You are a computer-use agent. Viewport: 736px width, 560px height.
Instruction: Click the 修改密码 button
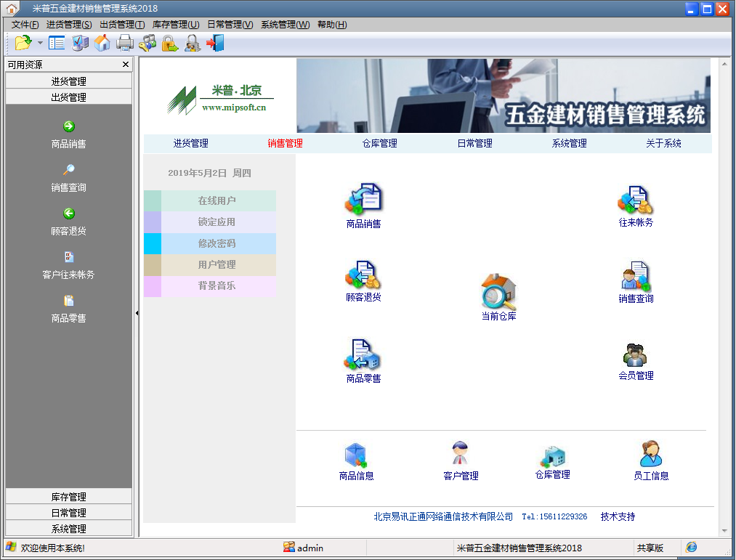click(x=217, y=243)
